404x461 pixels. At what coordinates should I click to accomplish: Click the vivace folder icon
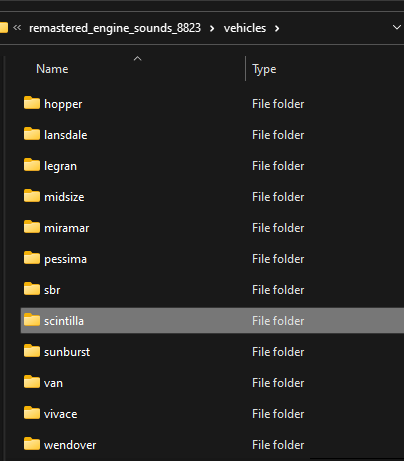(x=32, y=413)
